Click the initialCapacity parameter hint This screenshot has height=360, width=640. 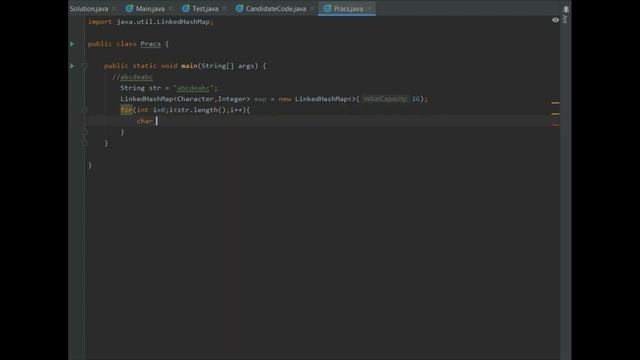pos(385,99)
